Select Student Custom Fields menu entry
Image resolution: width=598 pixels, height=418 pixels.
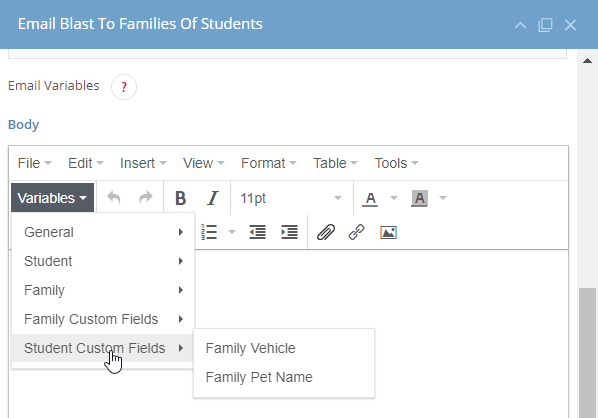point(103,348)
